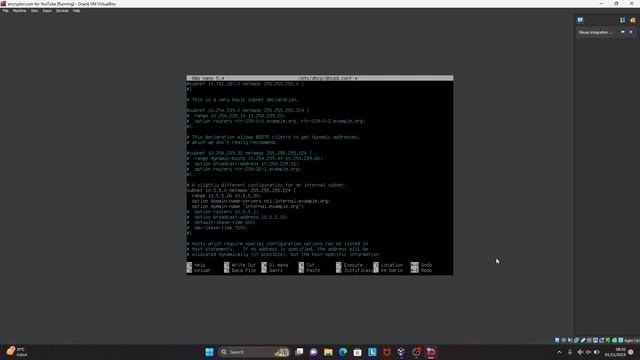Show hidden system tray icons
The height and width of the screenshot is (360, 640).
point(559,352)
